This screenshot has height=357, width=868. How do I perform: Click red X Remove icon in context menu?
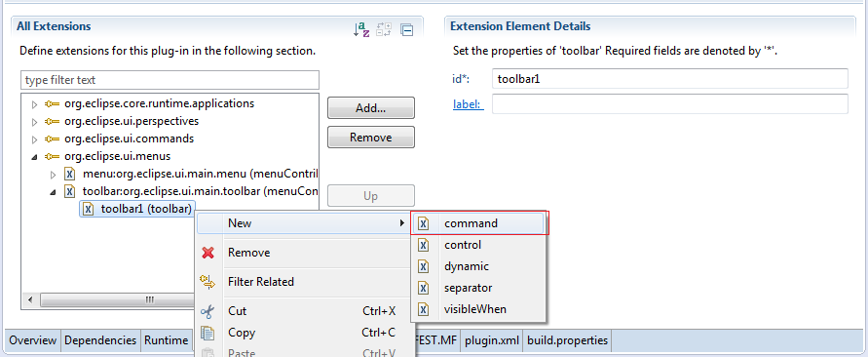(208, 253)
